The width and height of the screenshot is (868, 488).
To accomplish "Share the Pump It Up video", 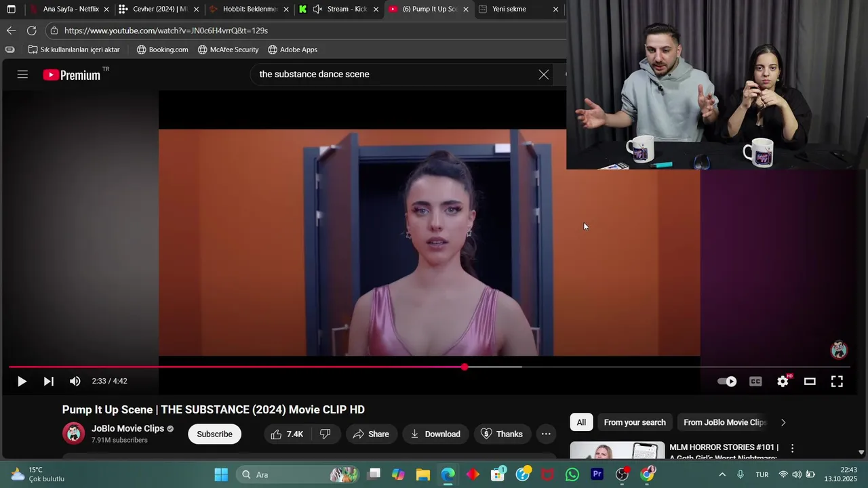I will tap(371, 434).
